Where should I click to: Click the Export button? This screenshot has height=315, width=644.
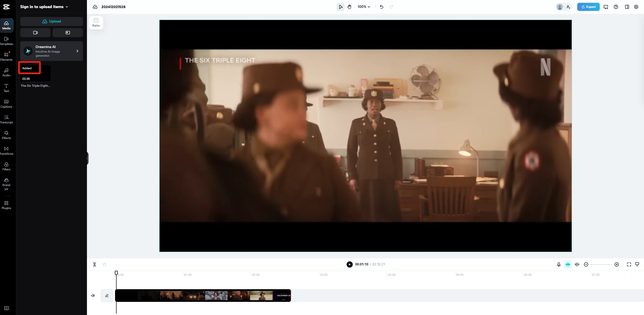588,7
